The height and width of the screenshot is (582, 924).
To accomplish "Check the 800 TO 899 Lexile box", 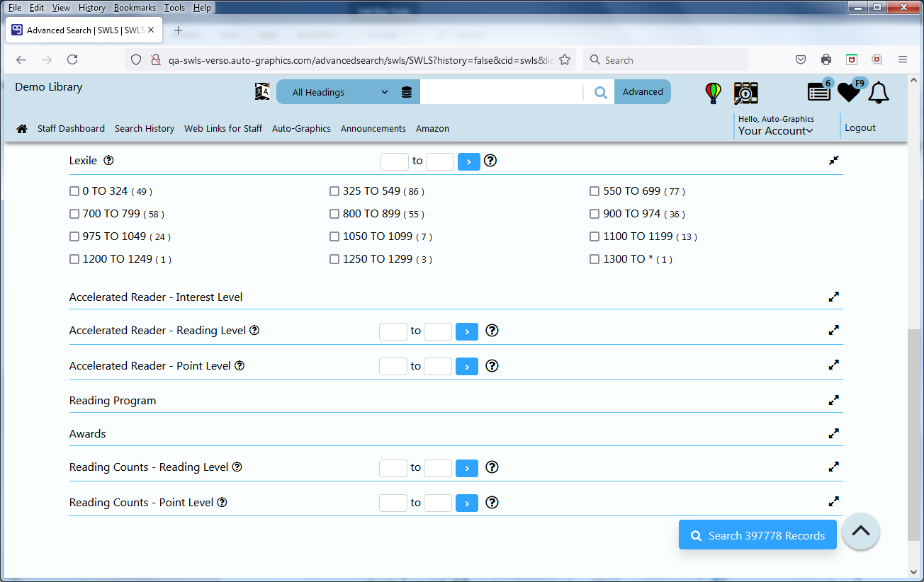I will pyautogui.click(x=334, y=214).
